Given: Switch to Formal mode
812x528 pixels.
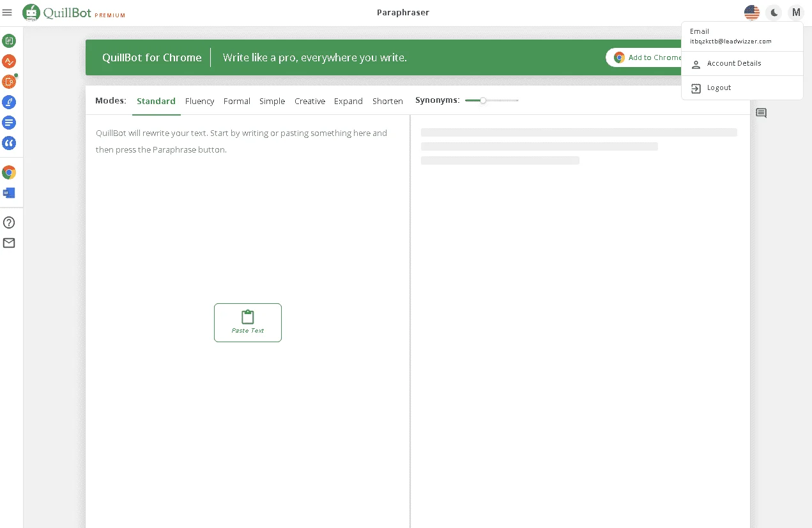Looking at the screenshot, I should (237, 102).
